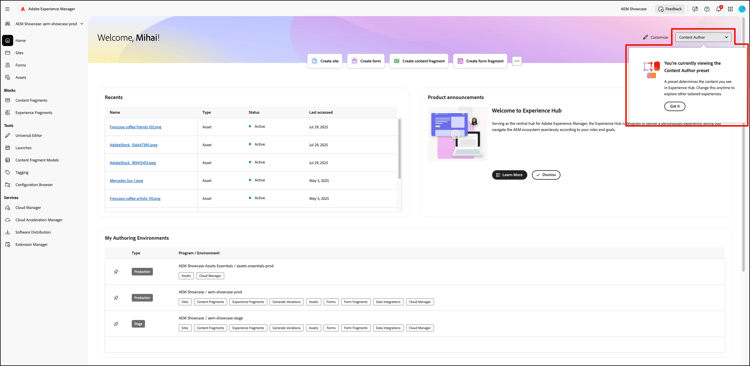The height and width of the screenshot is (366, 750).
Task: Pin the aem-showcase-stage environment
Action: pos(116,323)
